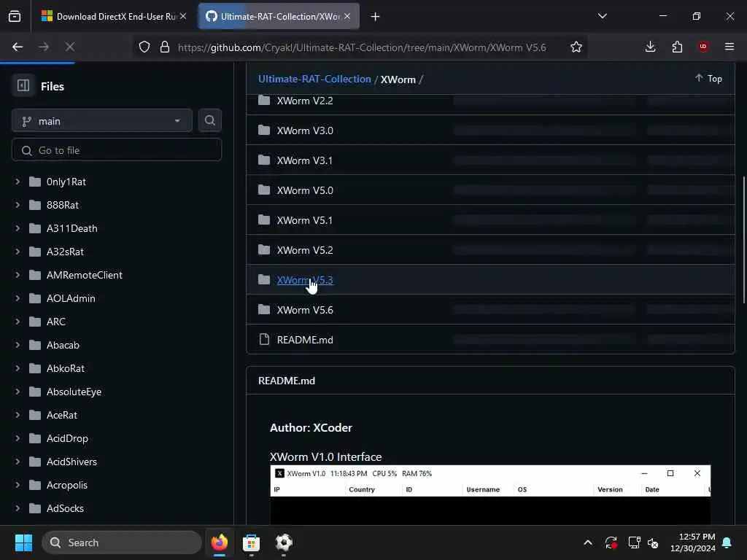Open the XWorm V5.2 folder

coord(305,250)
